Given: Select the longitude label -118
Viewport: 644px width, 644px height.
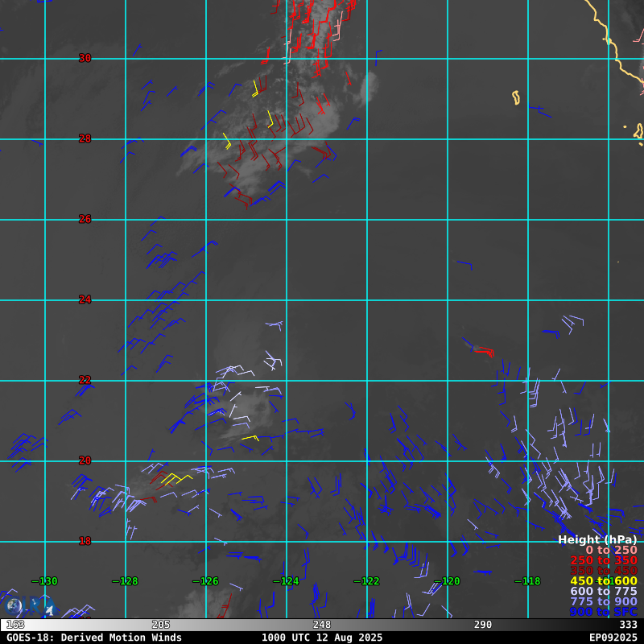Looking at the screenshot, I should [x=528, y=581].
